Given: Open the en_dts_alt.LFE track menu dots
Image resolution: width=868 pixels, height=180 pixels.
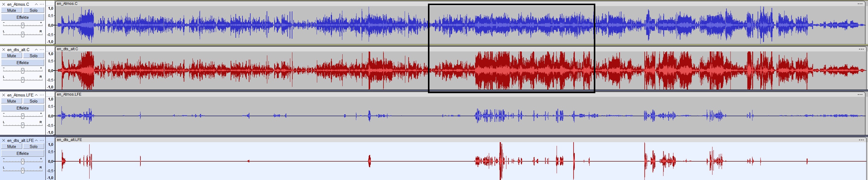Looking at the screenshot, I should pyautogui.click(x=41, y=140).
